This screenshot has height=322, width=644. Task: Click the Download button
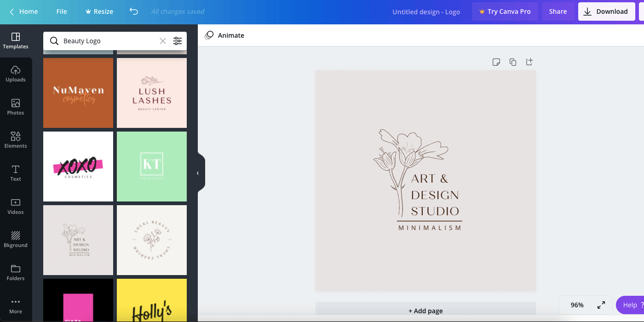[606, 11]
